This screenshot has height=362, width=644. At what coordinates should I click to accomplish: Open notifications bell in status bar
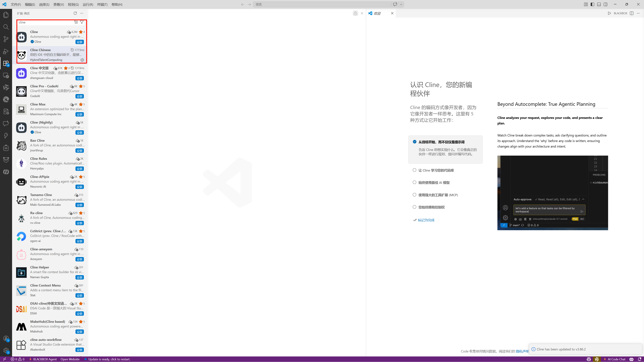pos(639,359)
